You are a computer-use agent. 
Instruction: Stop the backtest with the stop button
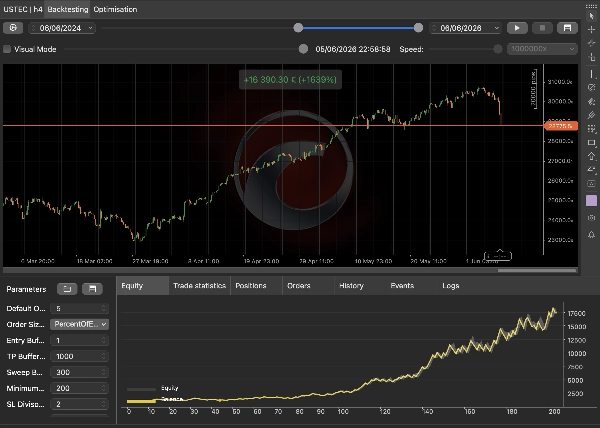pos(542,28)
